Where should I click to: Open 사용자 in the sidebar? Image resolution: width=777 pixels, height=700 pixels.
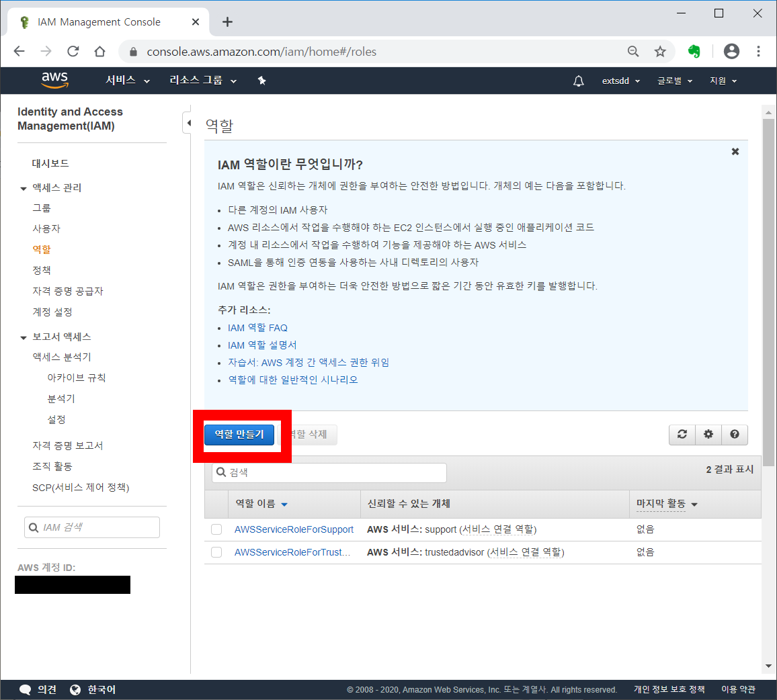pyautogui.click(x=46, y=229)
